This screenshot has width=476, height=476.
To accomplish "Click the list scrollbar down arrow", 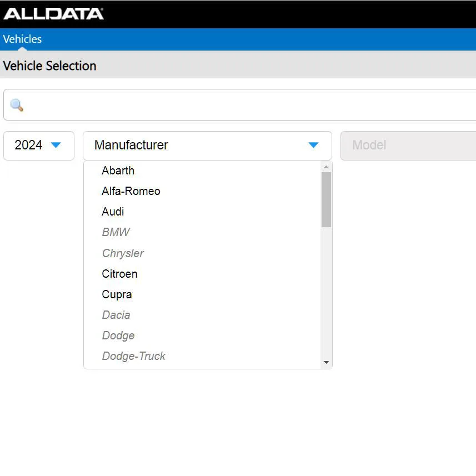I will coord(326,363).
